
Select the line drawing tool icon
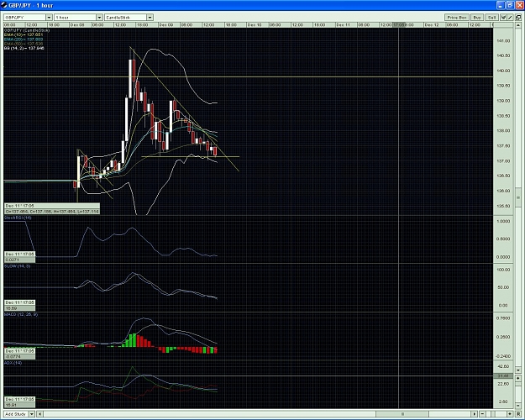(510, 18)
